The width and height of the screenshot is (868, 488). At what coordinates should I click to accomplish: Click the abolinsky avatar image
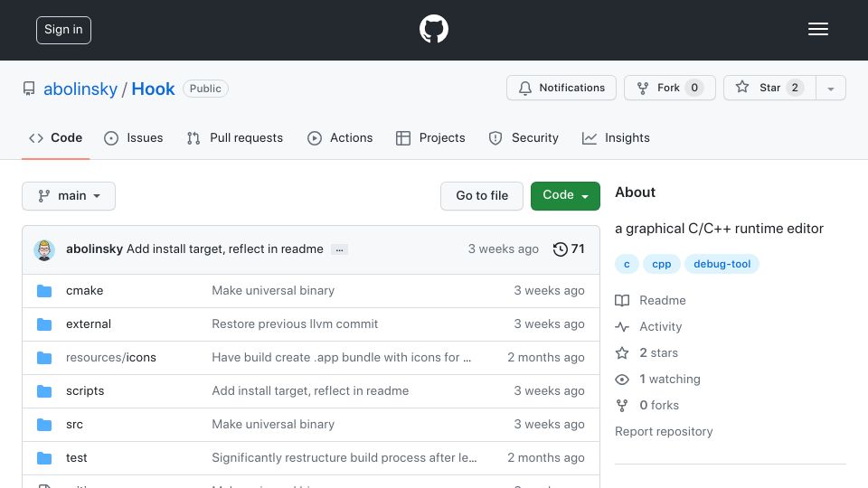tap(44, 250)
